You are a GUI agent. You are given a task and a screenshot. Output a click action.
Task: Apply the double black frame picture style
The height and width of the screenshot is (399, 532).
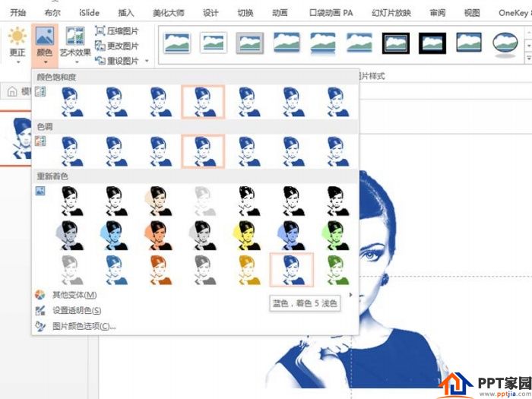coord(396,43)
